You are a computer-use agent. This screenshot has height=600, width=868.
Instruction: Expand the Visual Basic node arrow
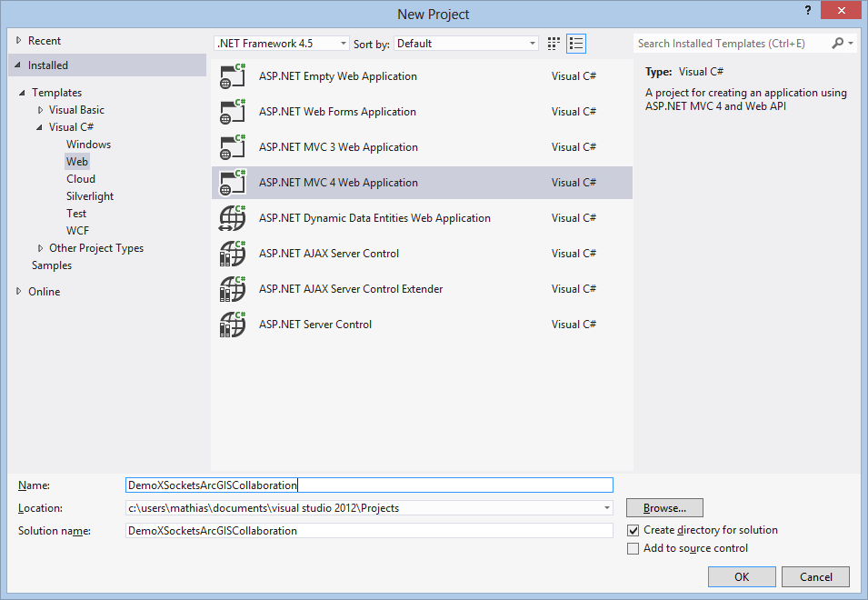click(x=40, y=110)
